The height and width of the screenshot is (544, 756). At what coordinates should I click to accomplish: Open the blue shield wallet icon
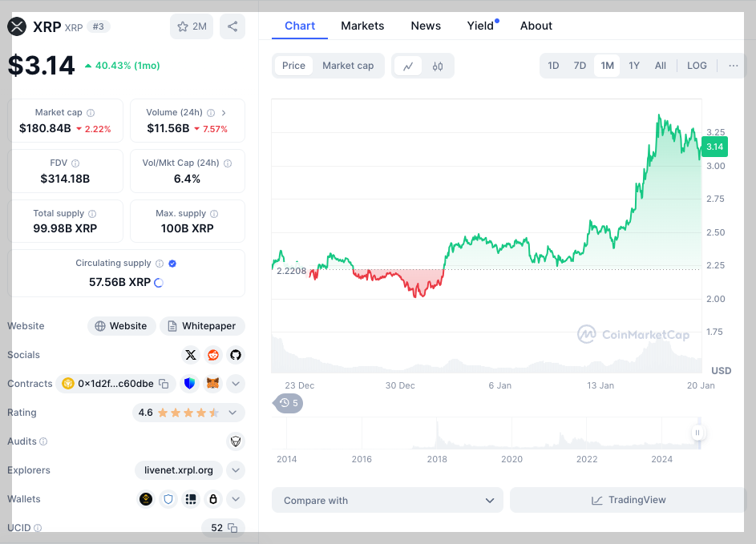point(168,499)
